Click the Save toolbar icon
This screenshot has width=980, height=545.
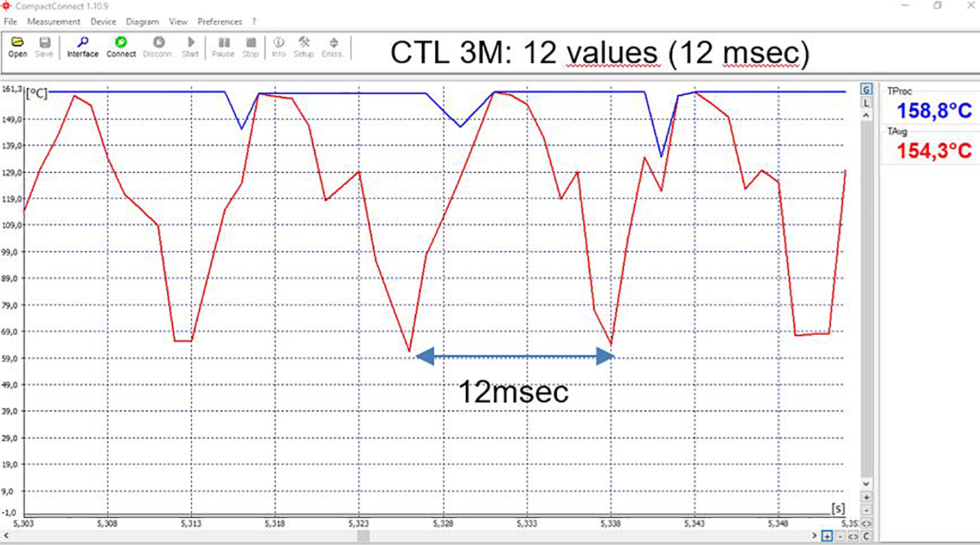point(44,46)
